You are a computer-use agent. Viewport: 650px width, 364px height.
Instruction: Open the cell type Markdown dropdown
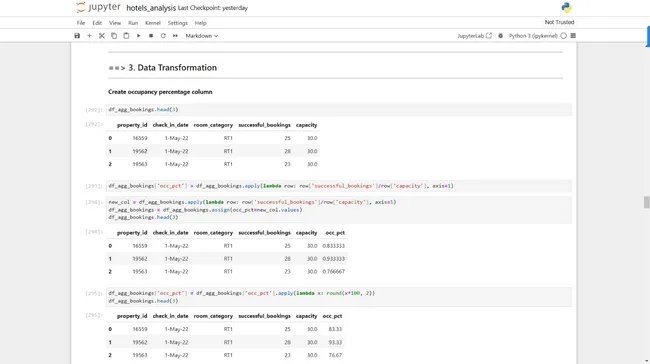pyautogui.click(x=201, y=36)
